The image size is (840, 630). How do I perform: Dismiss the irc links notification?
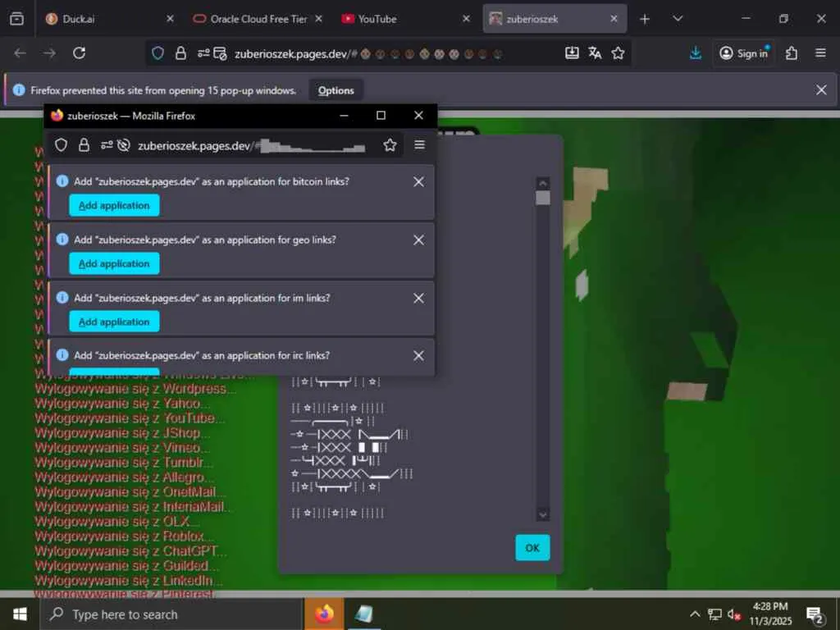418,356
